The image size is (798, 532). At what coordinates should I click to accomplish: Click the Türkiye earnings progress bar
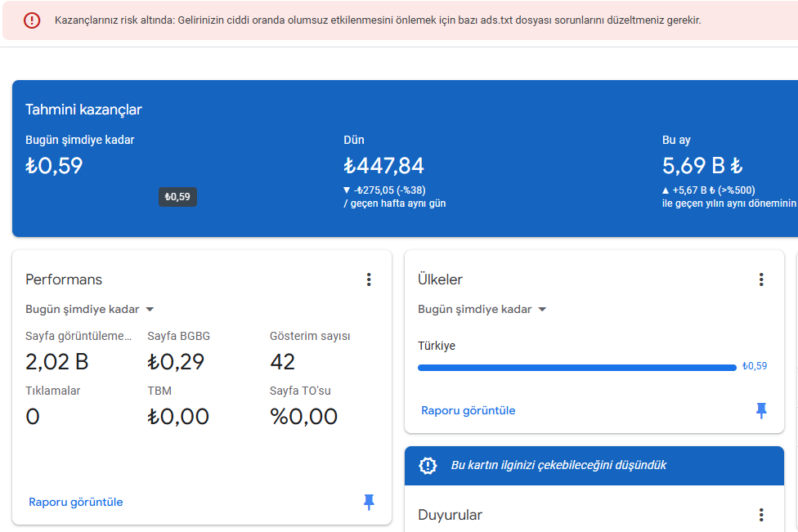coord(577,367)
